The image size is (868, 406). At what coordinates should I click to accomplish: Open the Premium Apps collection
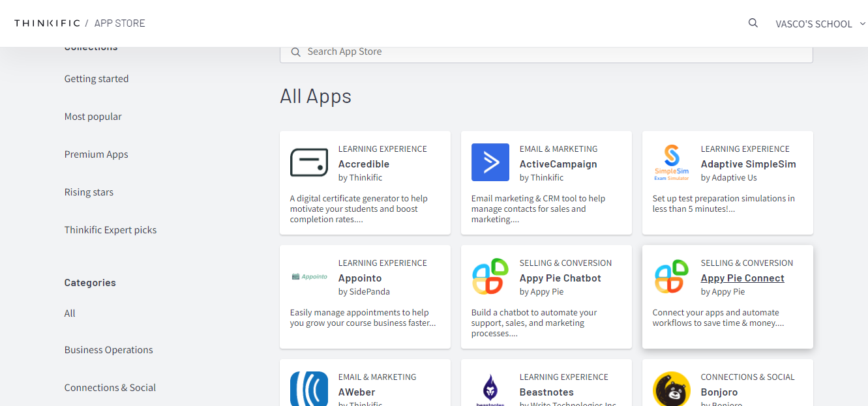point(97,154)
